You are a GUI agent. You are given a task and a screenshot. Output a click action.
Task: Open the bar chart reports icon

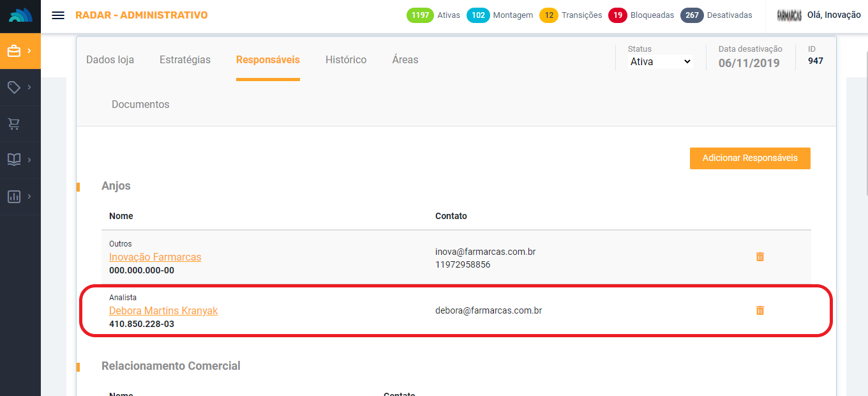[14, 197]
